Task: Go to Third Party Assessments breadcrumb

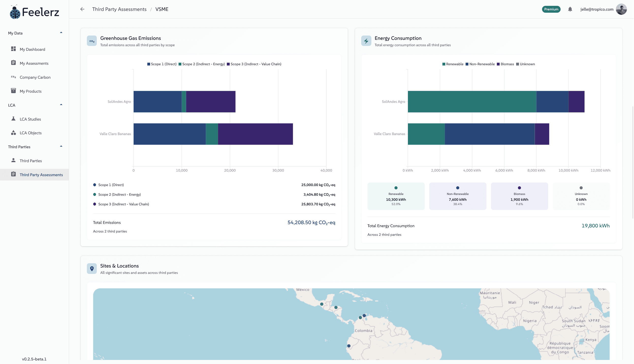Action: click(x=119, y=9)
